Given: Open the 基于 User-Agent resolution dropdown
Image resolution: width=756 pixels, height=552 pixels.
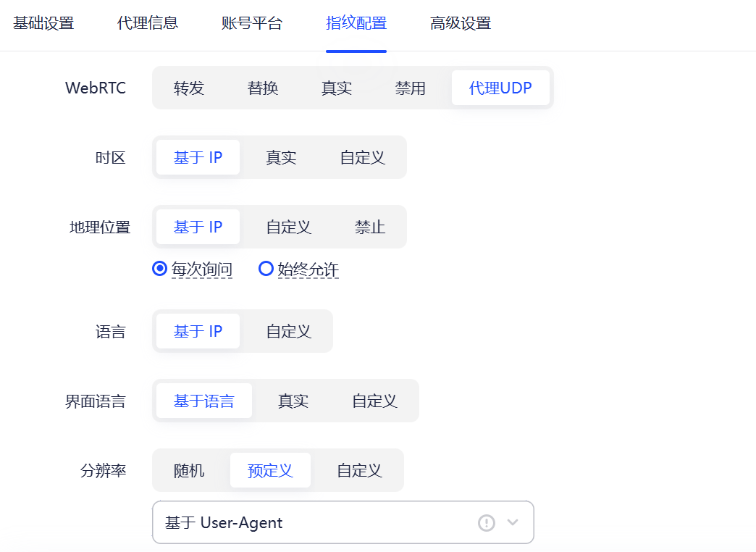Looking at the screenshot, I should click(x=343, y=522).
